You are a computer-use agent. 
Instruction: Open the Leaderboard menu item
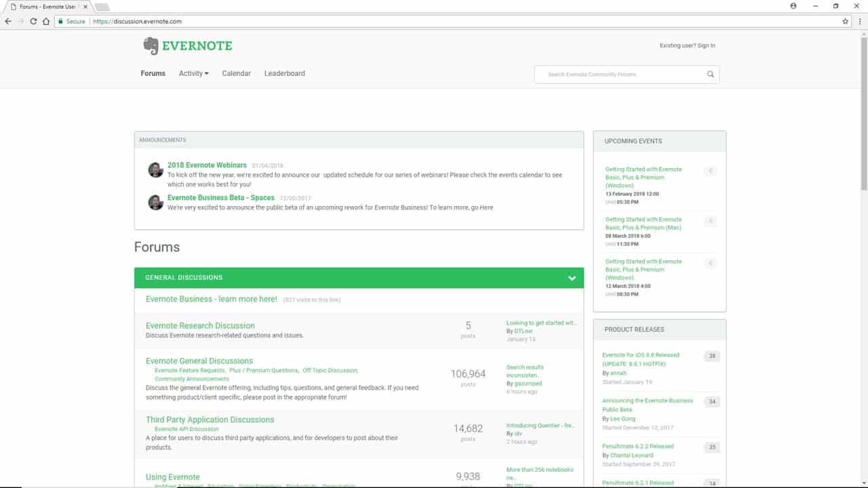284,73
